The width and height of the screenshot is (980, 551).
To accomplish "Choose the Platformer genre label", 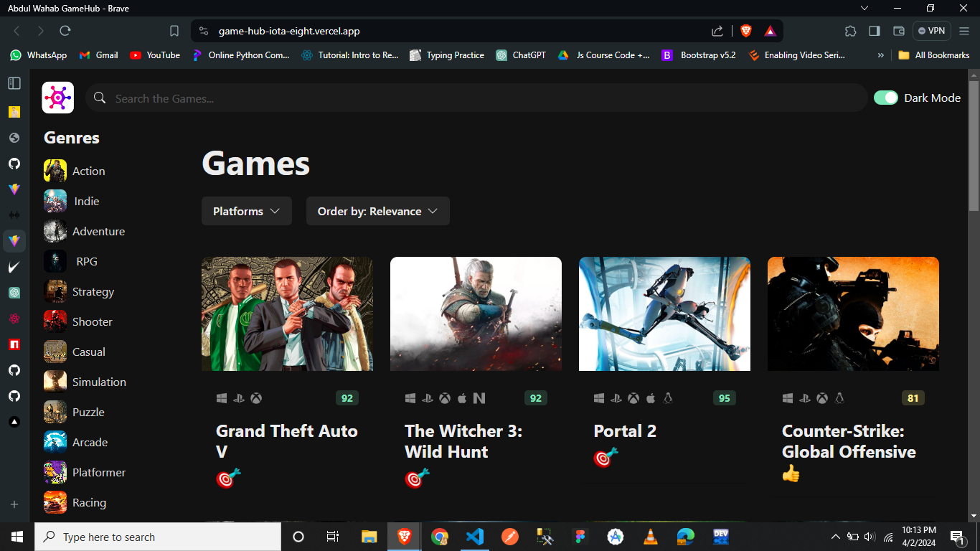I will click(99, 472).
